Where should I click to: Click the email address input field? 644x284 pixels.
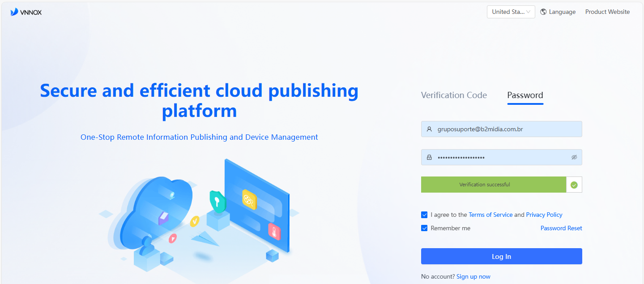(501, 129)
